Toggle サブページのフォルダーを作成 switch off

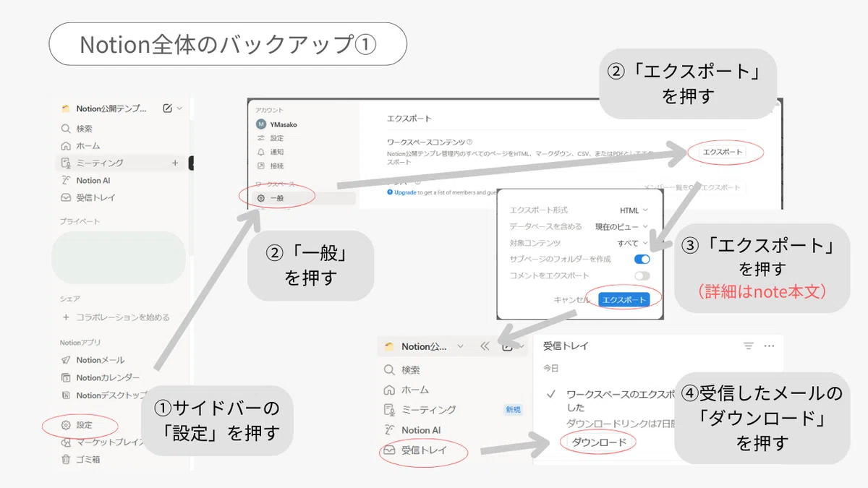(642, 259)
